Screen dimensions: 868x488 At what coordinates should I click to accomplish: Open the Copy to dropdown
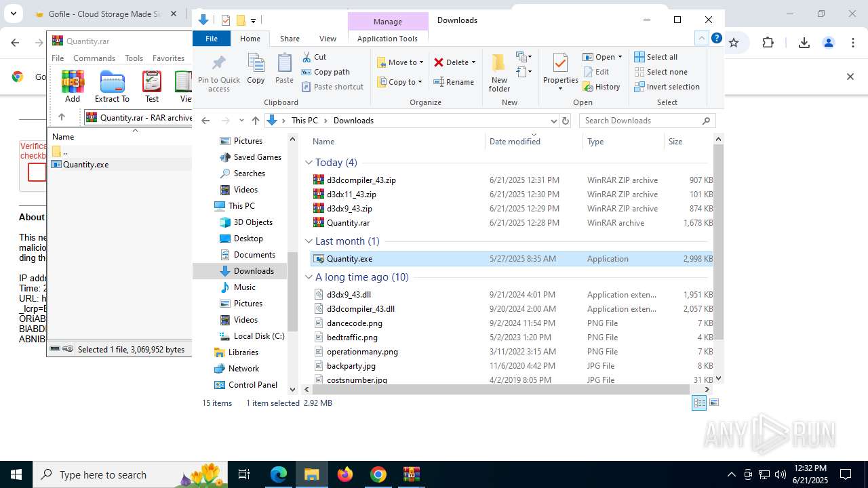pyautogui.click(x=400, y=82)
